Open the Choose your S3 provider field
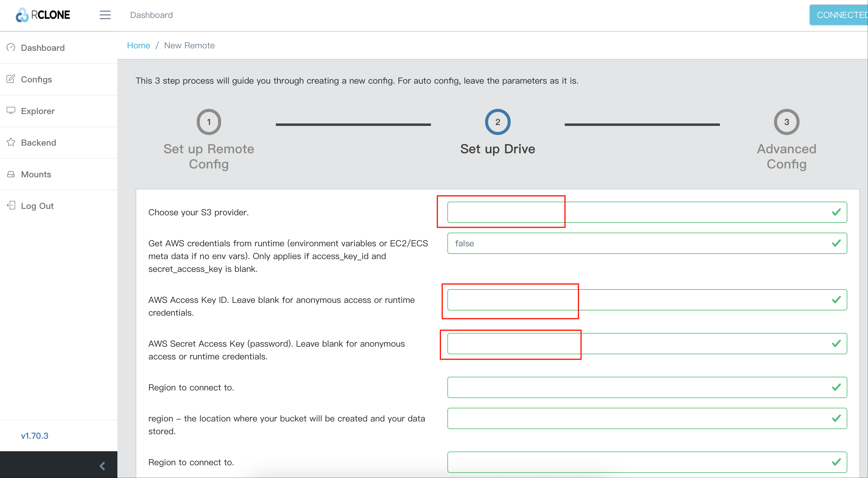Viewport: 868px width, 478px height. point(647,212)
